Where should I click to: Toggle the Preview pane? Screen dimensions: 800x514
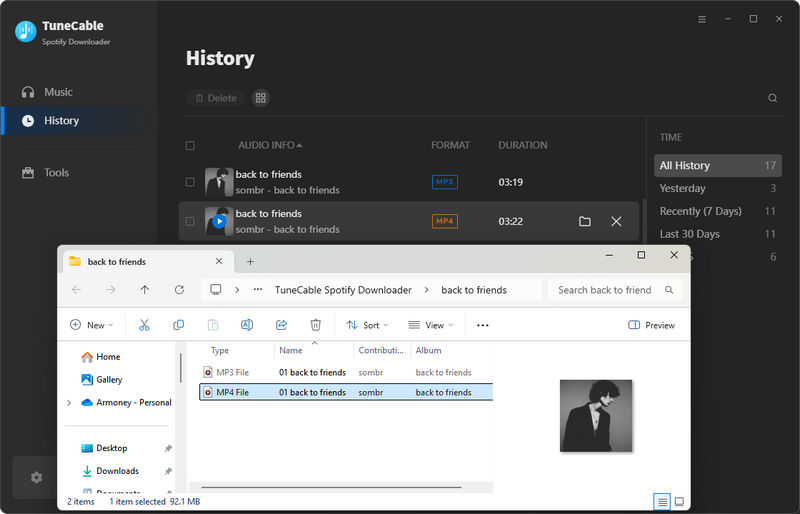pos(652,325)
